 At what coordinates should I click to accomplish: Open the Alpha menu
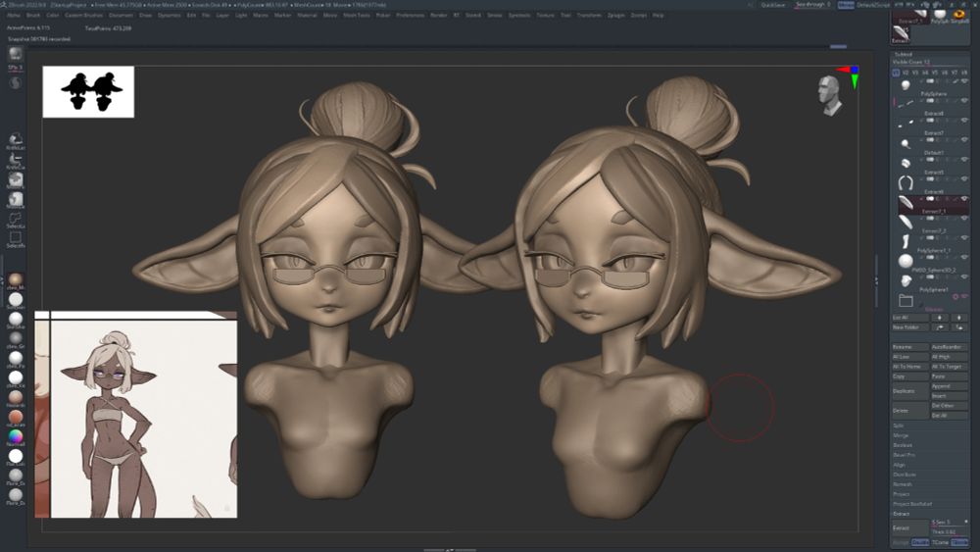click(x=13, y=15)
